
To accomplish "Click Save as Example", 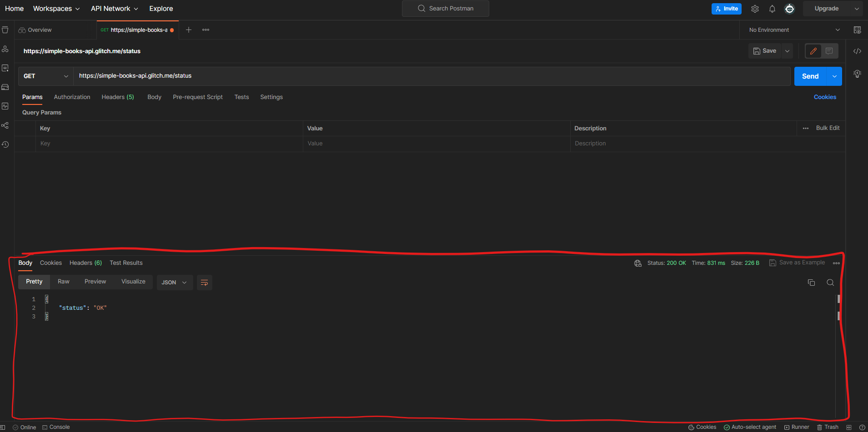I will pos(797,263).
